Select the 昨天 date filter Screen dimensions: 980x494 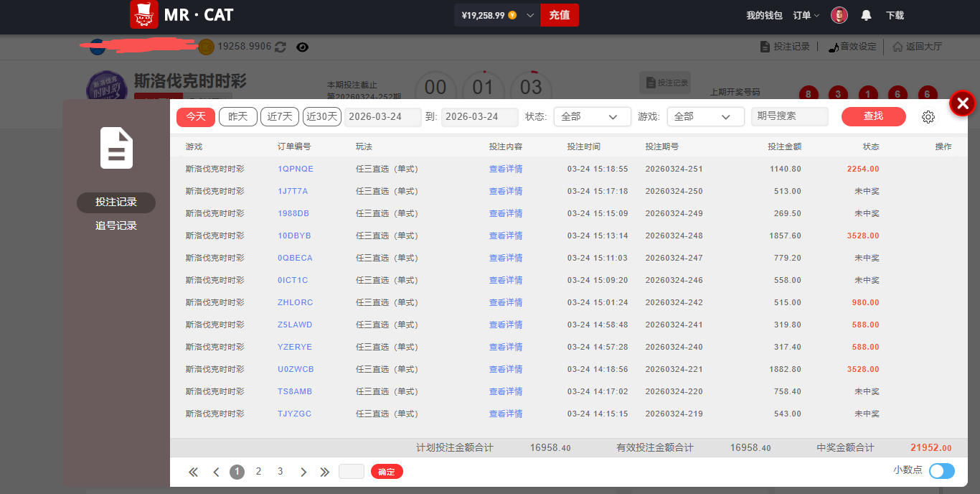pos(237,116)
